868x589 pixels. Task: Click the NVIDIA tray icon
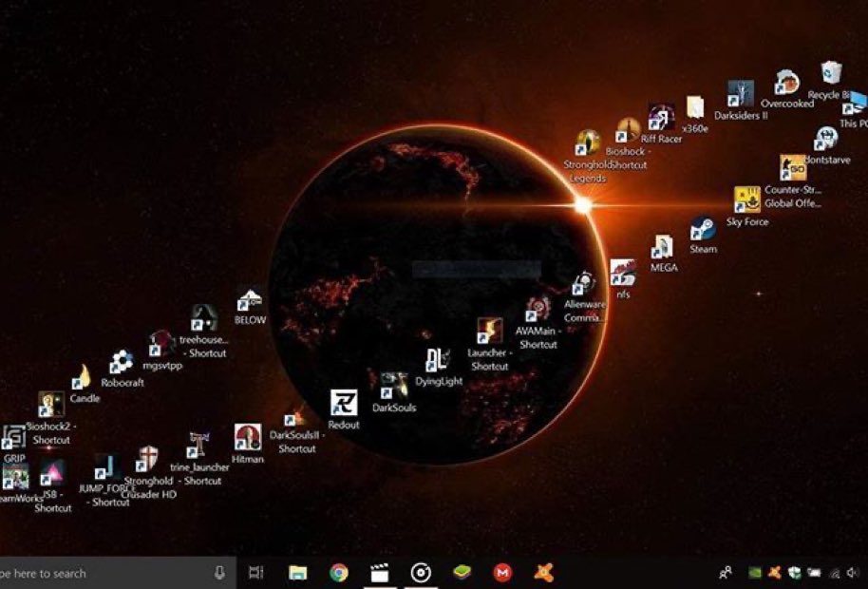(755, 573)
